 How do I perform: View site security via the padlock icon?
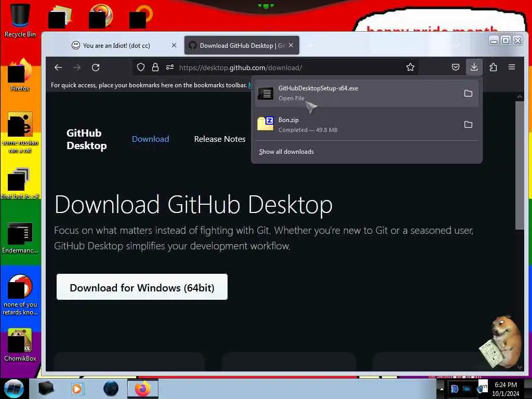155,67
